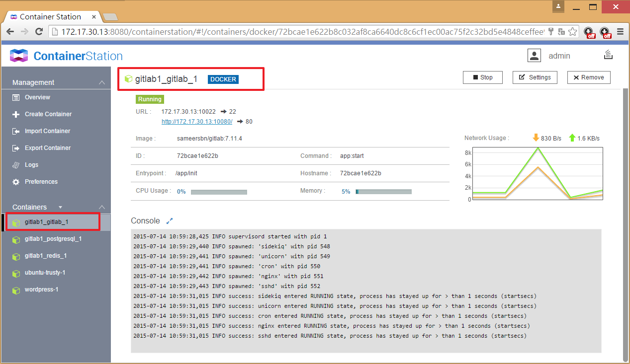Open the Containers dropdown arrow
This screenshot has height=364, width=630.
click(60, 207)
